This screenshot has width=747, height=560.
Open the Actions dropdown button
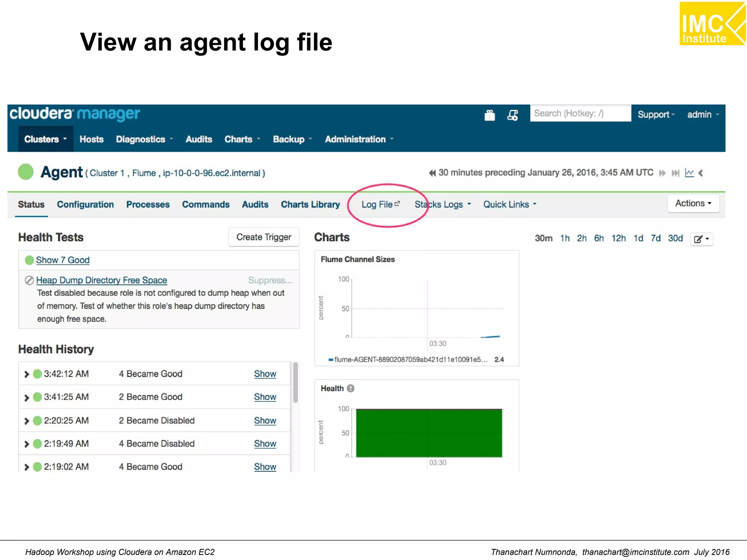693,203
